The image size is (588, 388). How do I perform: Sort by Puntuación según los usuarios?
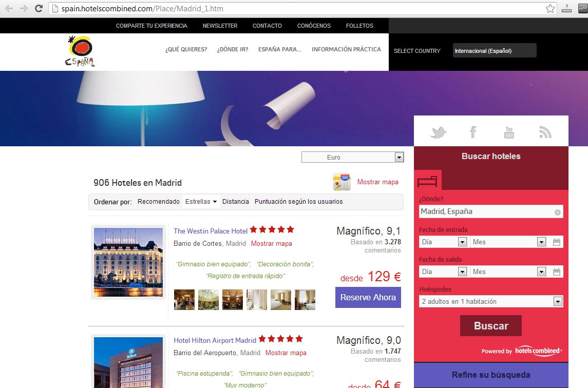(x=298, y=202)
